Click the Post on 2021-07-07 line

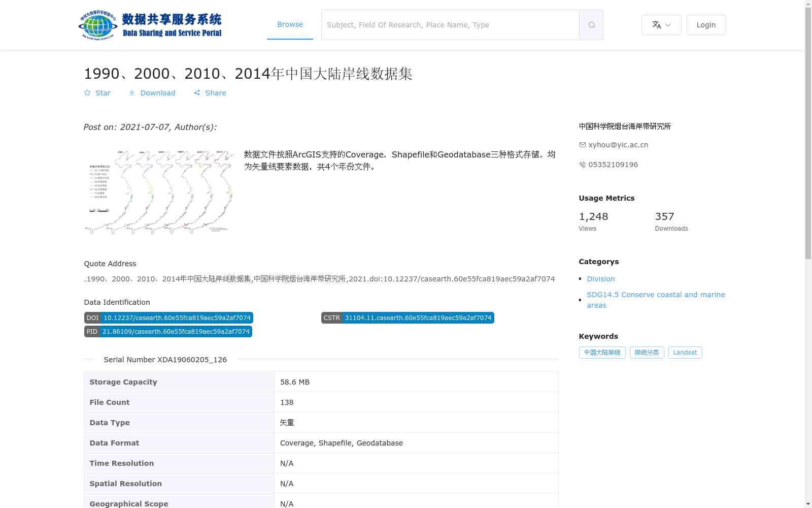[150, 128]
